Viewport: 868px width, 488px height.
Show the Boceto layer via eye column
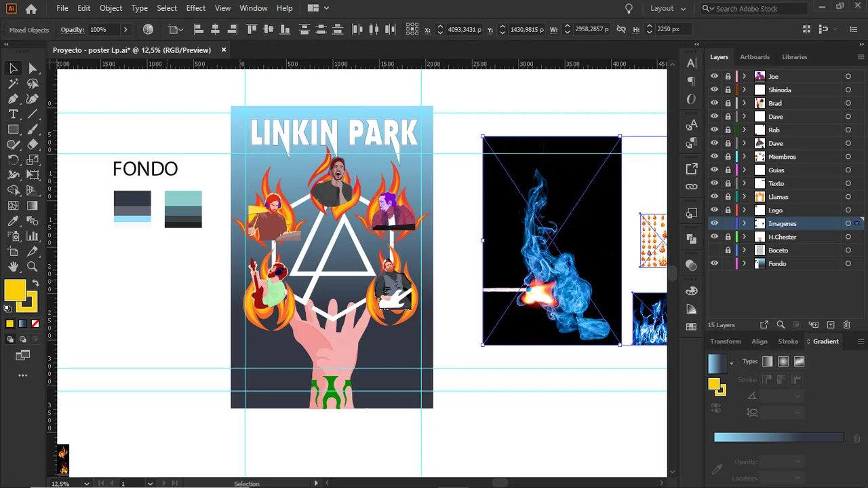[714, 250]
